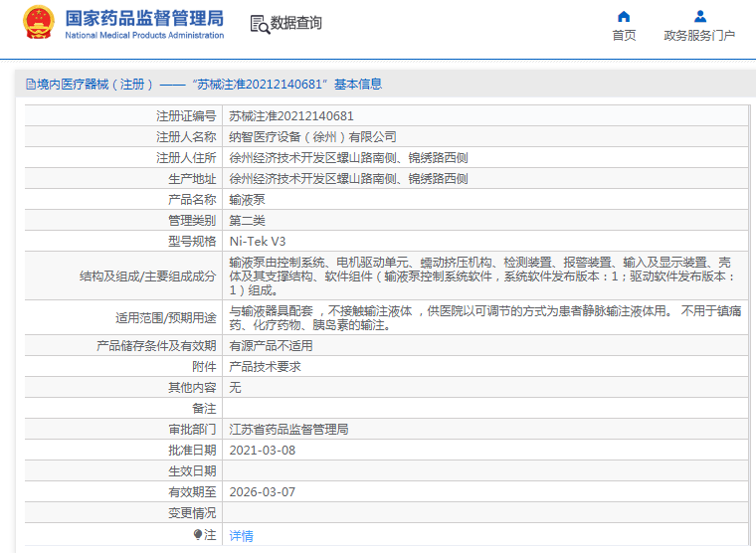Click the 首页 home icon
The image size is (756, 553).
pos(624,17)
